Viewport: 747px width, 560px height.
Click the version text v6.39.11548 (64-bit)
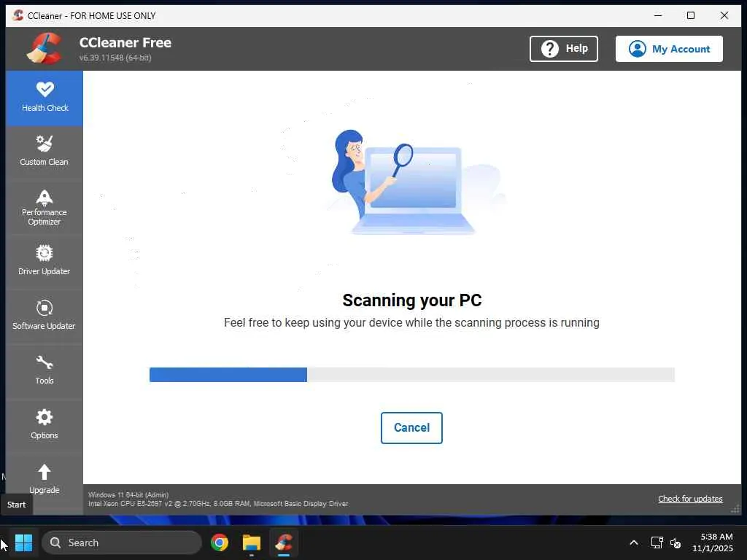pos(115,58)
